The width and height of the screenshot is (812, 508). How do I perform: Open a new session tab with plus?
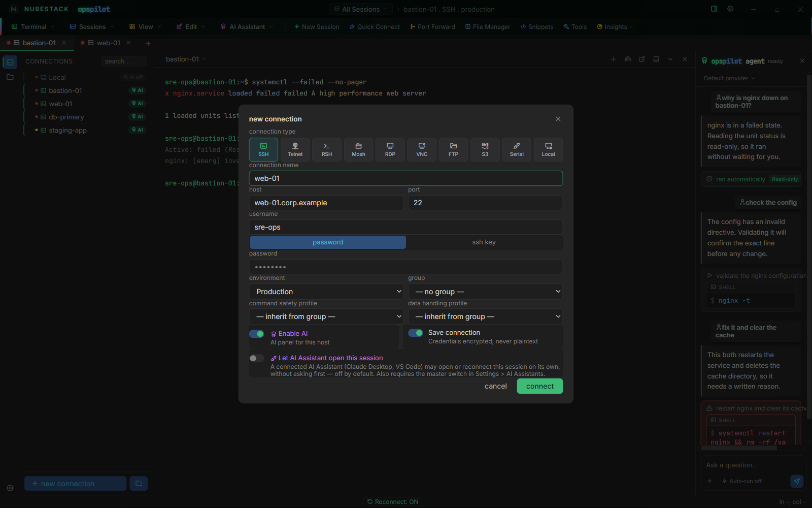tap(148, 43)
